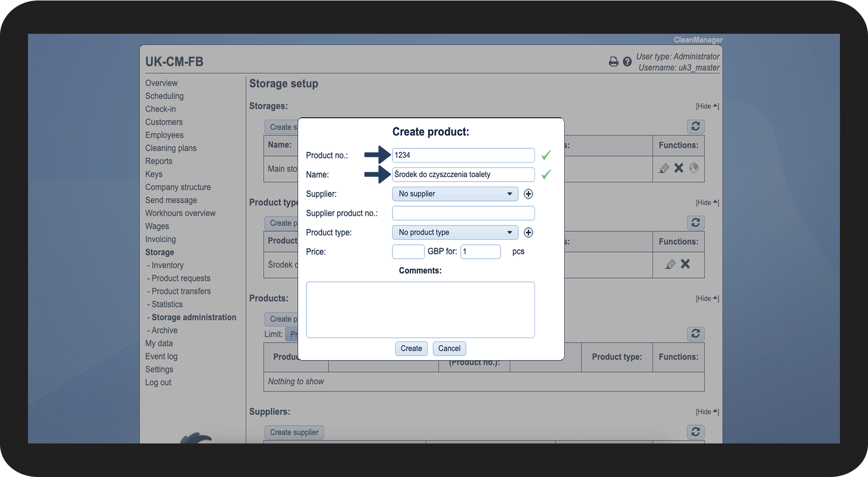Hide the Storages section
The width and height of the screenshot is (868, 477).
coord(707,106)
